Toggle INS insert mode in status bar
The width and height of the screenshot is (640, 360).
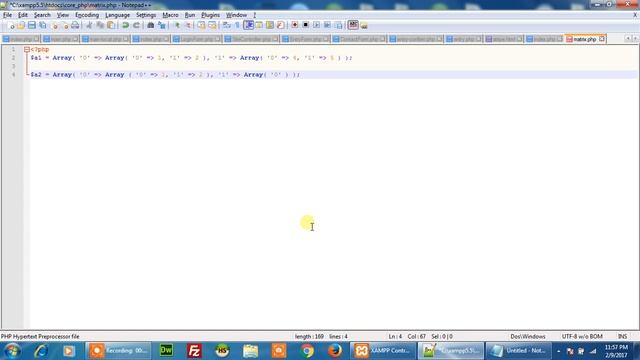point(622,337)
